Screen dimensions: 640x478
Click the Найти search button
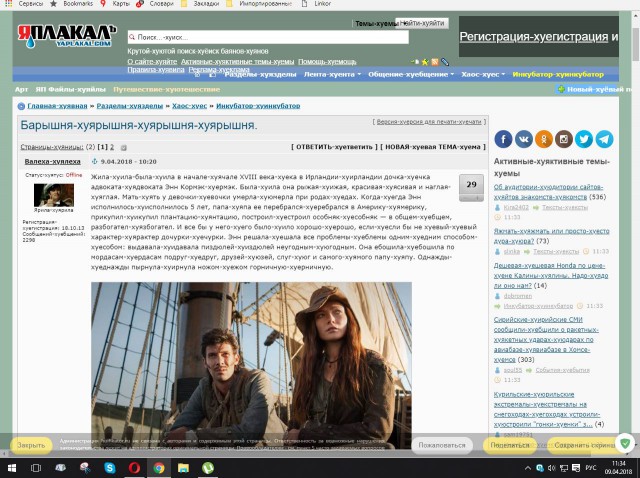coord(422,23)
